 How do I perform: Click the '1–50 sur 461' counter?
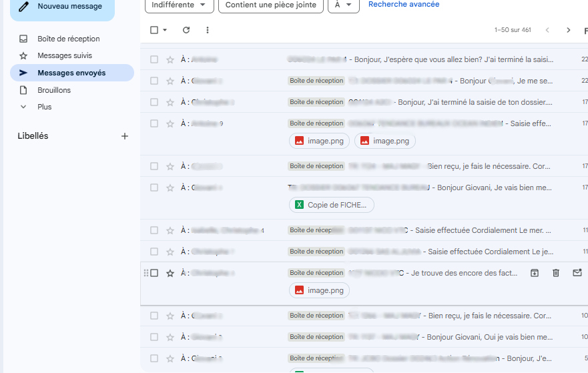coord(513,30)
